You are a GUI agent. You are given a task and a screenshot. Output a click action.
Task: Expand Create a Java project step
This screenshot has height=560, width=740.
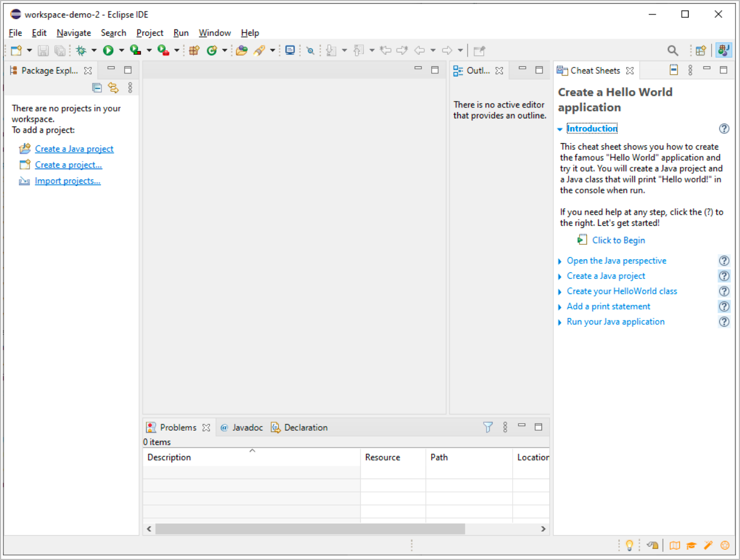(560, 277)
